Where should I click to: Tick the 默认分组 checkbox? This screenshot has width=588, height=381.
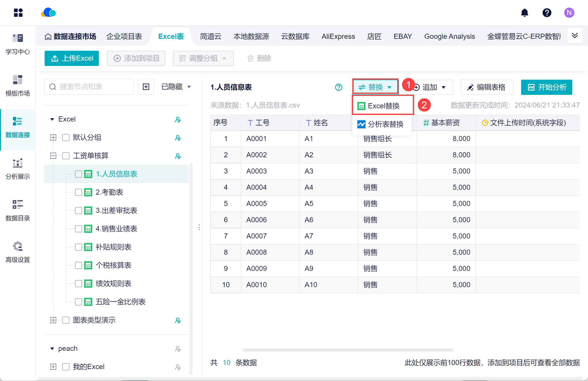(66, 137)
